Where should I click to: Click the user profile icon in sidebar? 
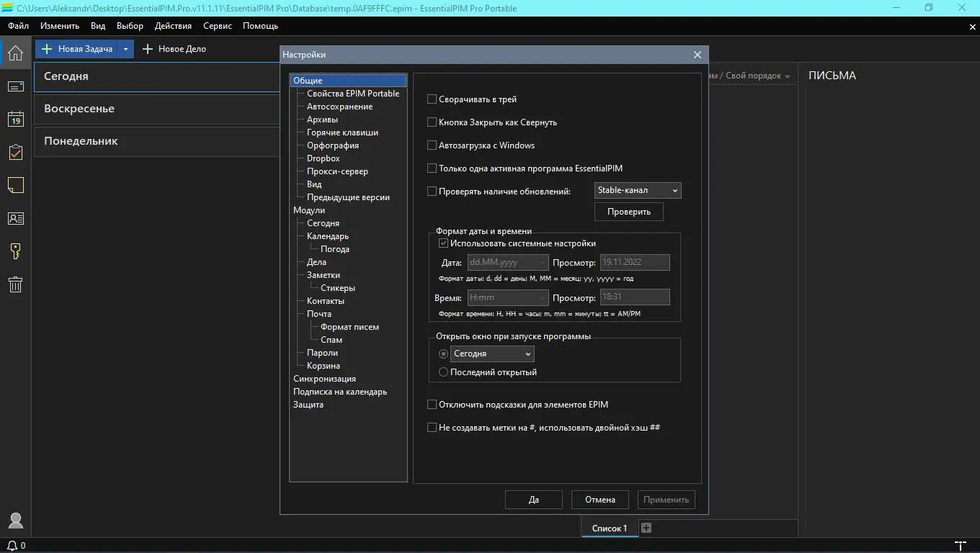coord(15,521)
